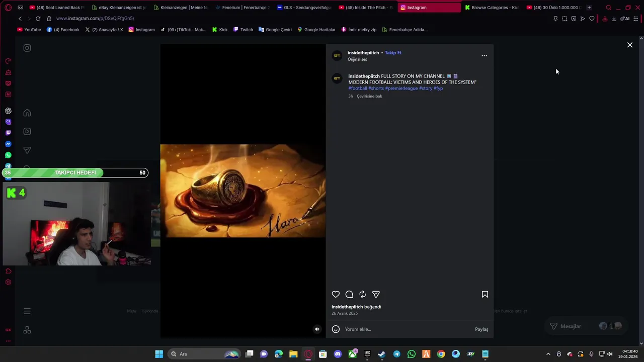
Task: Click the Paylaş button
Action: [x=481, y=329]
